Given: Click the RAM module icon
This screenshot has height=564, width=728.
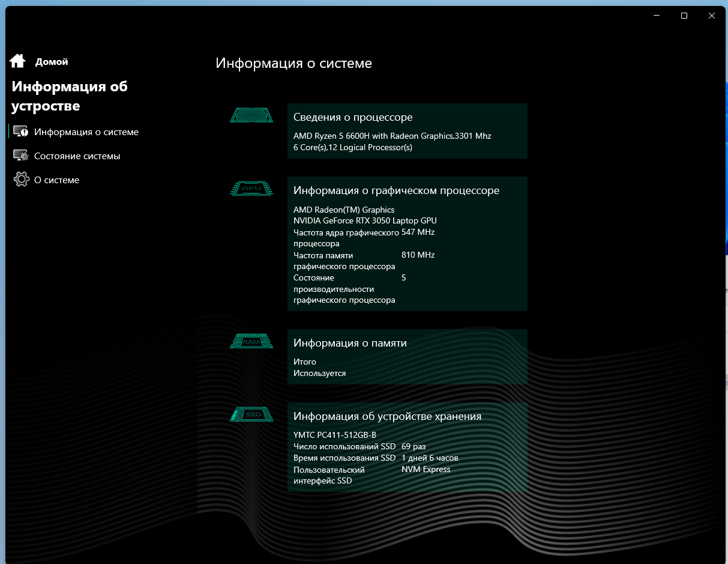Looking at the screenshot, I should pyautogui.click(x=252, y=341).
